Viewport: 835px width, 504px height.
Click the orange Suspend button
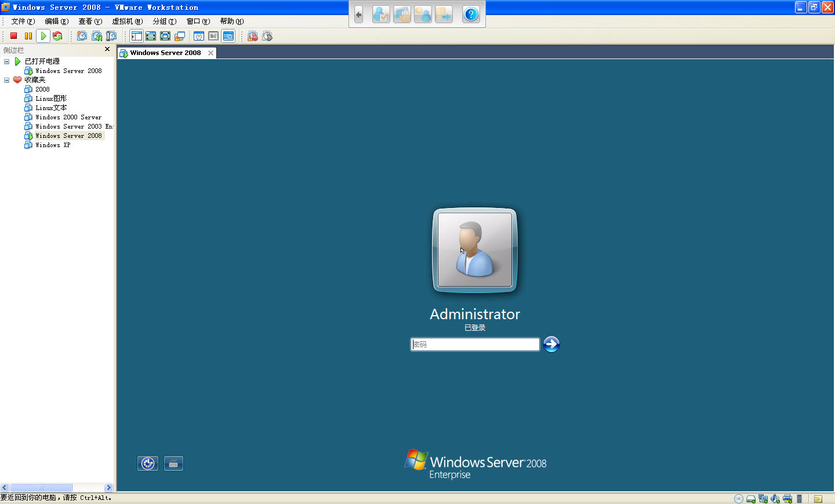coord(28,36)
